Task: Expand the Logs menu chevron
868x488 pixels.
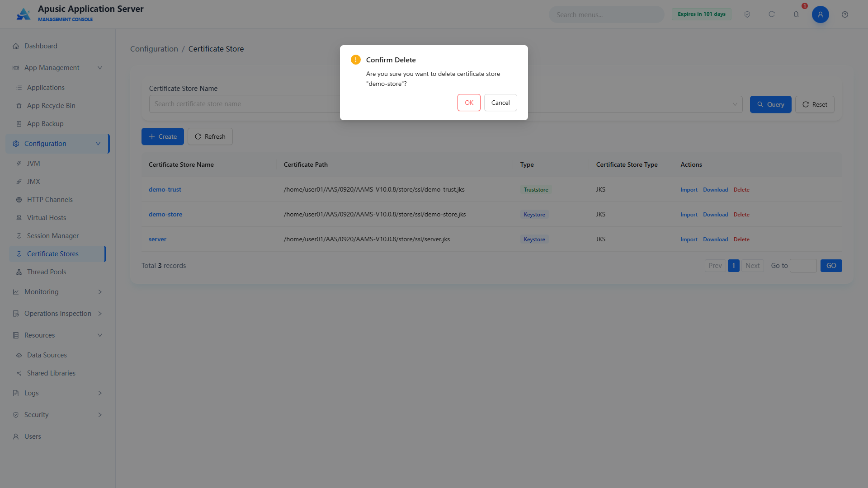Action: coord(100,393)
